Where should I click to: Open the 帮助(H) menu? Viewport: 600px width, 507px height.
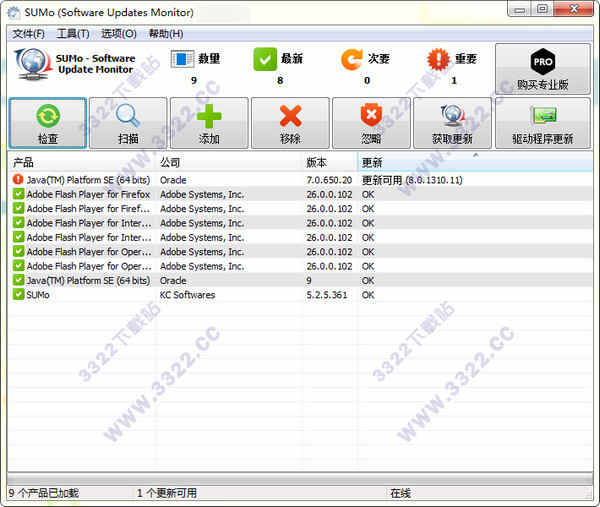[x=166, y=34]
